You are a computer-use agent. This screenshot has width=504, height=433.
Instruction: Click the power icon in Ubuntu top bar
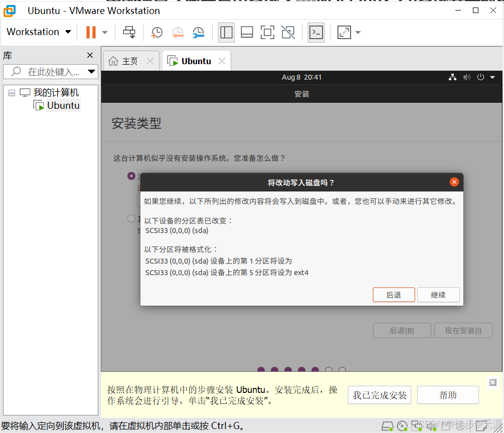tap(480, 77)
